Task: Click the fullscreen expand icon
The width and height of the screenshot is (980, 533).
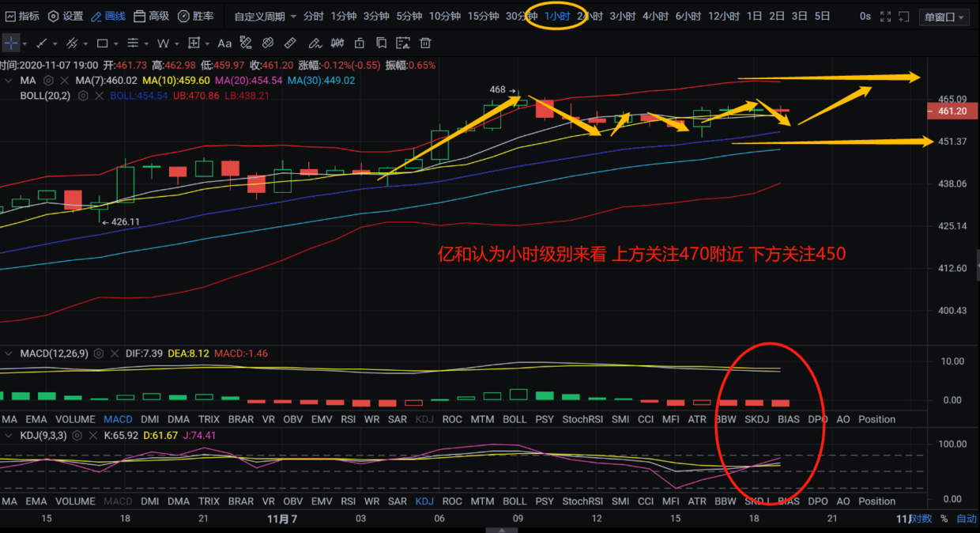Action: [885, 17]
